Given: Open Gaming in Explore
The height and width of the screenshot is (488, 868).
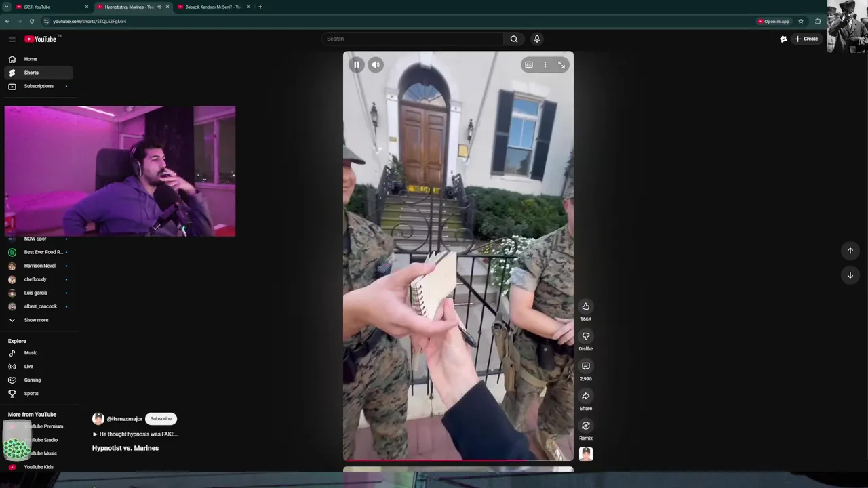Looking at the screenshot, I should coord(38,380).
